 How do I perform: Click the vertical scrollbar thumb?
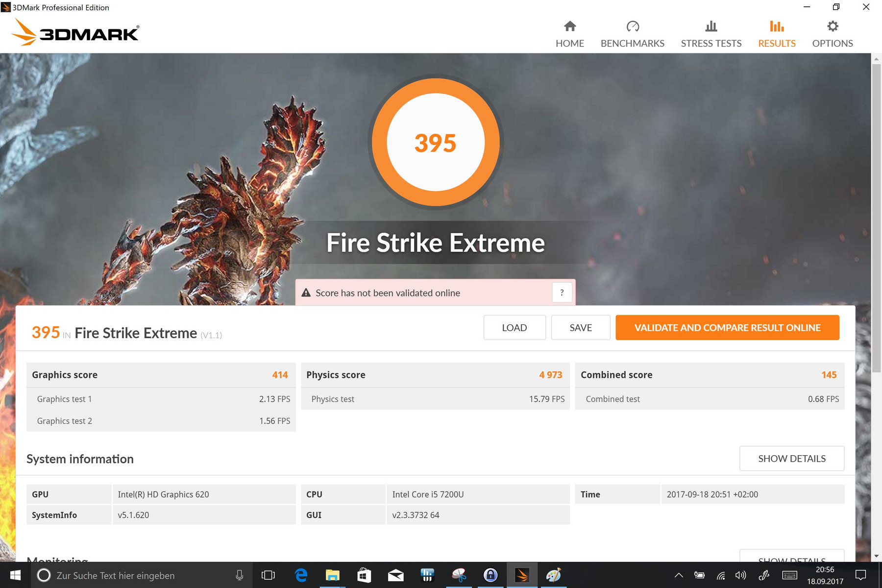(876, 217)
